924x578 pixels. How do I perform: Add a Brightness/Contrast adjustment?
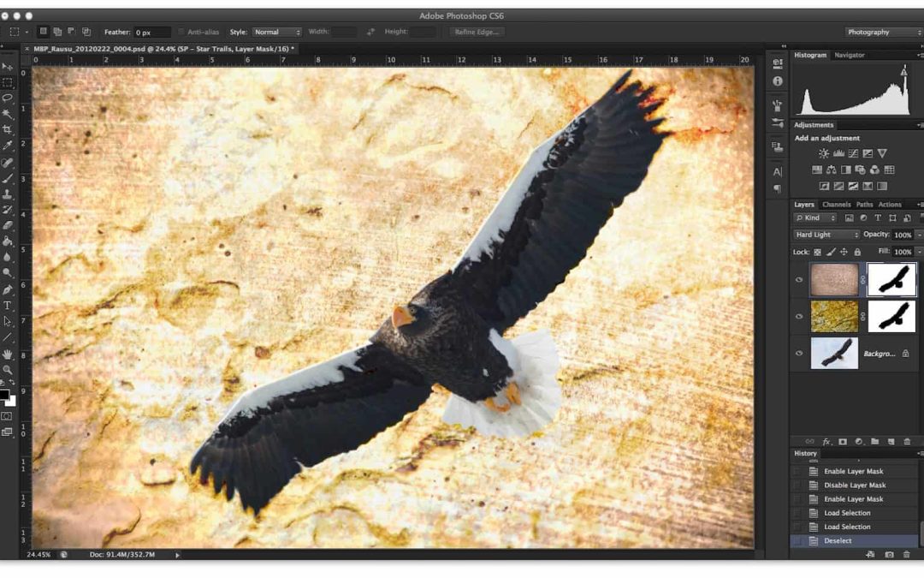pyautogui.click(x=823, y=153)
